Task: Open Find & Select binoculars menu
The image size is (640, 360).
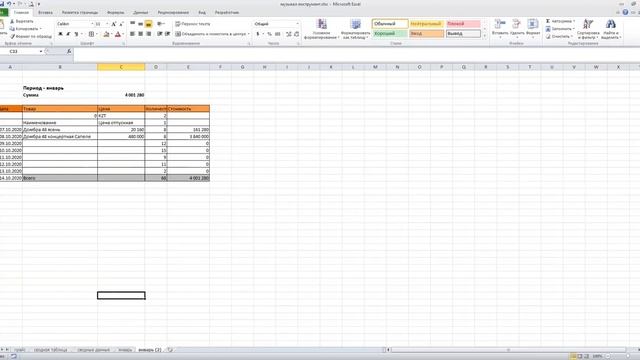Action: click(x=611, y=29)
